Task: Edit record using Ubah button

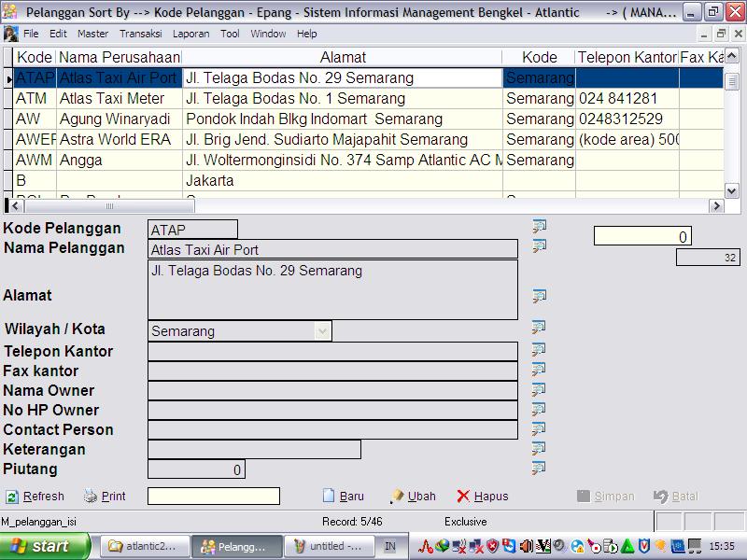Action: pyautogui.click(x=413, y=497)
